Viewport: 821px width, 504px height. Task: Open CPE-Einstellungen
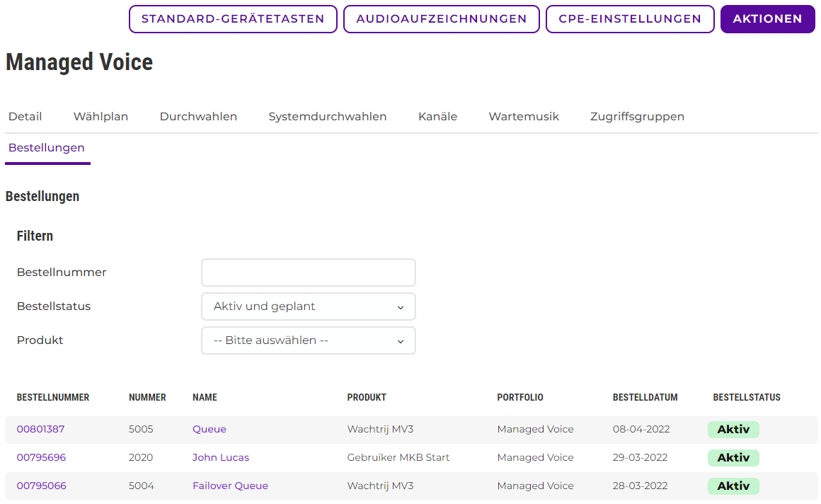click(630, 19)
